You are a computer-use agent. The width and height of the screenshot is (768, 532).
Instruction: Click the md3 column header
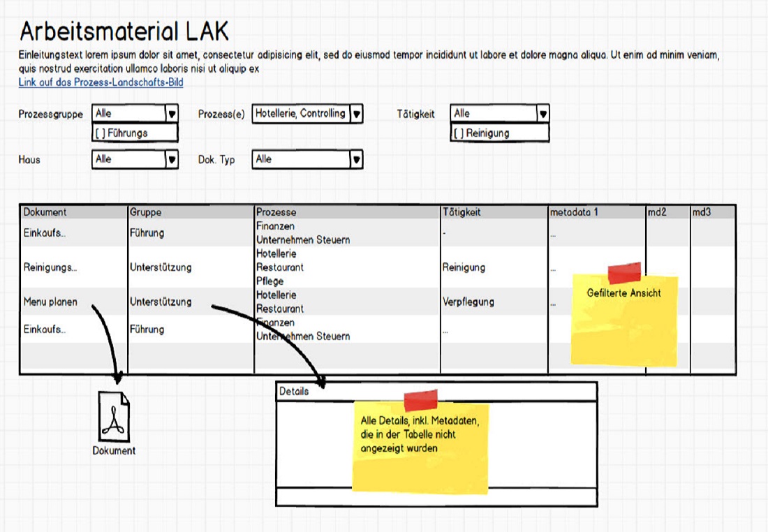[701, 212]
